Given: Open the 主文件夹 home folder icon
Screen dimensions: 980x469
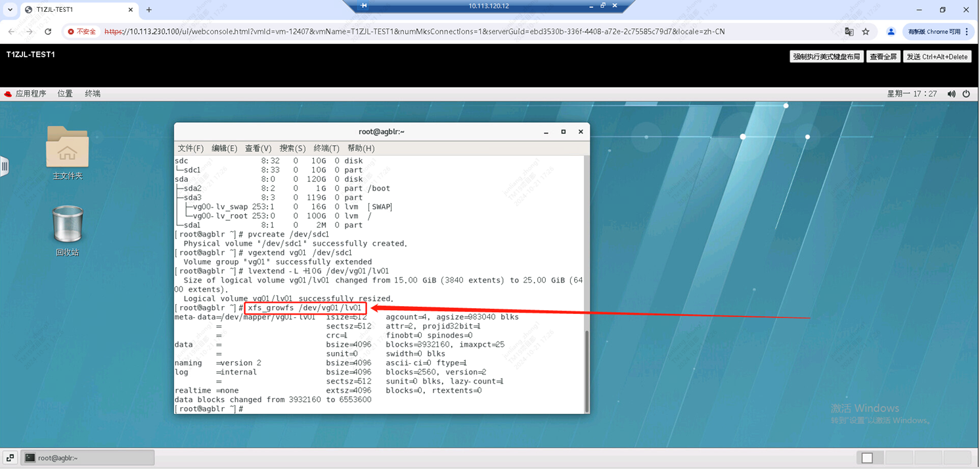Looking at the screenshot, I should [x=67, y=148].
